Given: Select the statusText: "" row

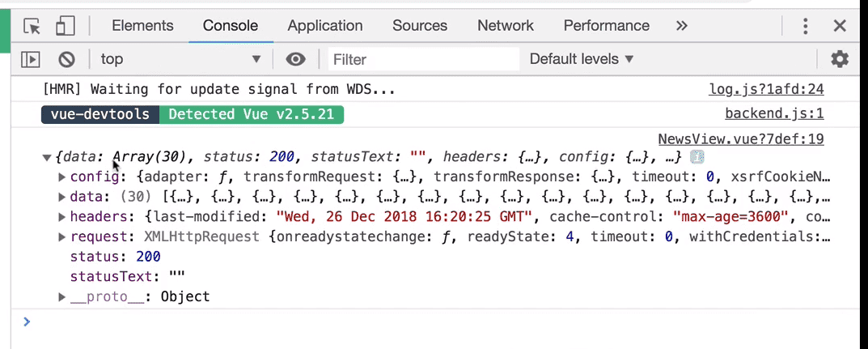Looking at the screenshot, I should click(127, 277).
